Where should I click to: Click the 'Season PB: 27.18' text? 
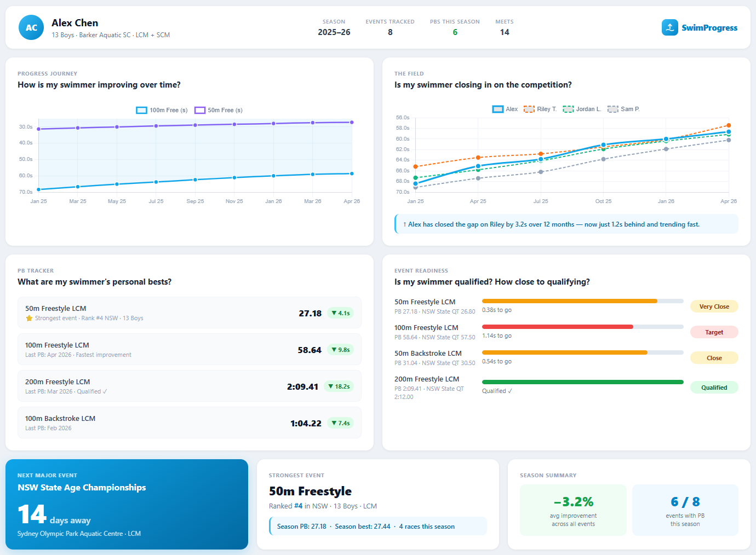point(301,527)
